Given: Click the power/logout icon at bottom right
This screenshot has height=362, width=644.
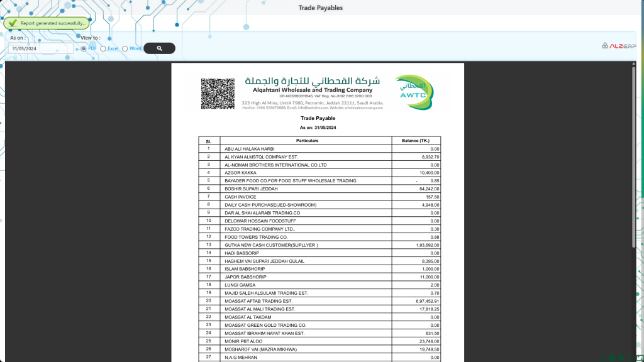Looking at the screenshot, I should [602, 358].
